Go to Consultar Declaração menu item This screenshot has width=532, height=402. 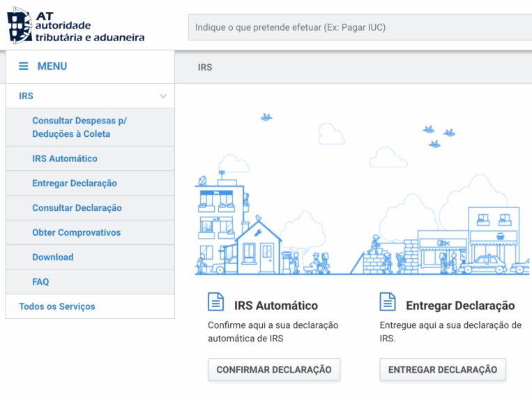77,208
